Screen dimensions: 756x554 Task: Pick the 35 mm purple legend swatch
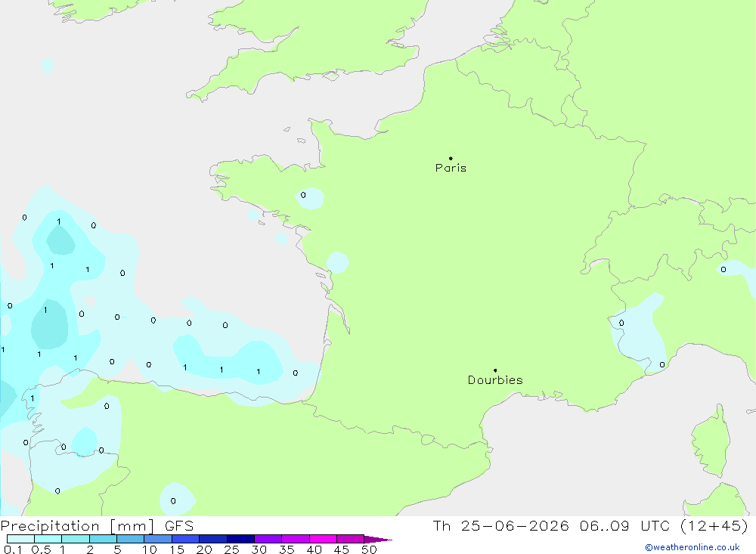coord(296,539)
